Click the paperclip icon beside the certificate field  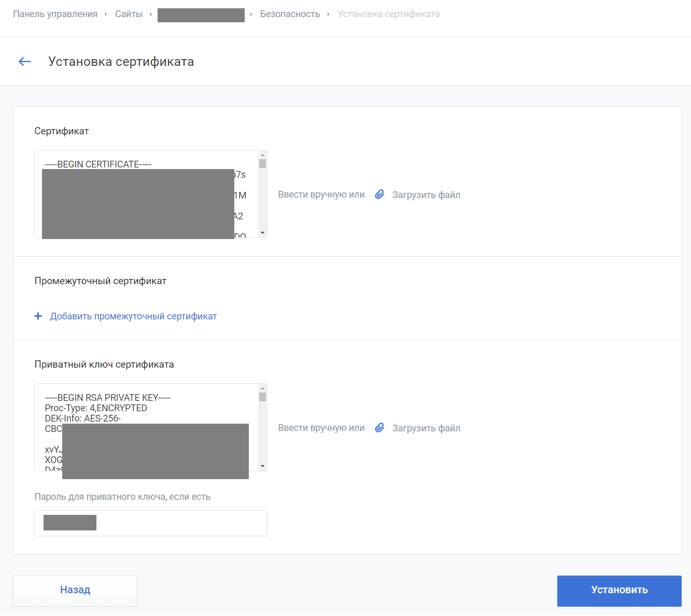(x=380, y=194)
